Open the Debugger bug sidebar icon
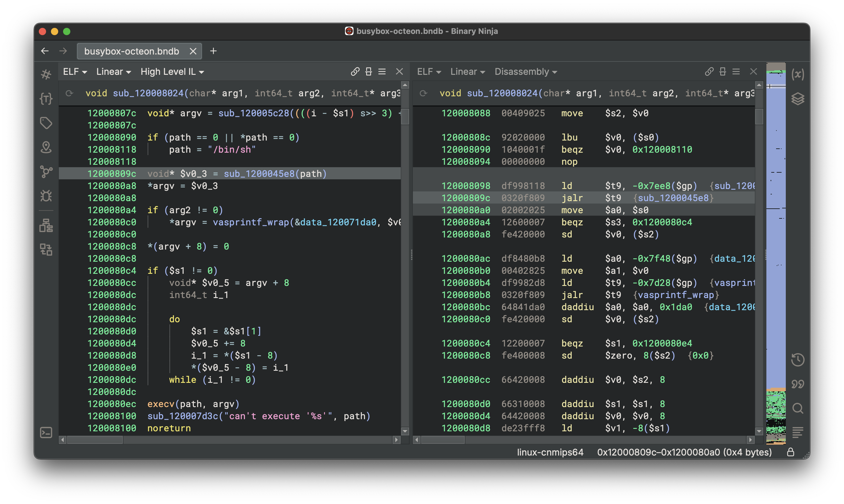This screenshot has height=504, width=844. click(x=46, y=196)
